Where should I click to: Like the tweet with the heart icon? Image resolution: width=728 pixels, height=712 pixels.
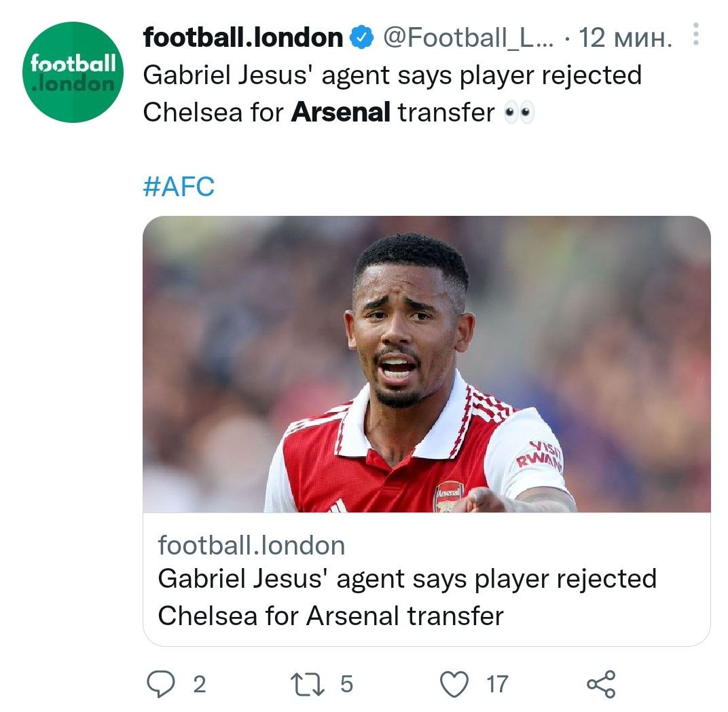click(454, 683)
